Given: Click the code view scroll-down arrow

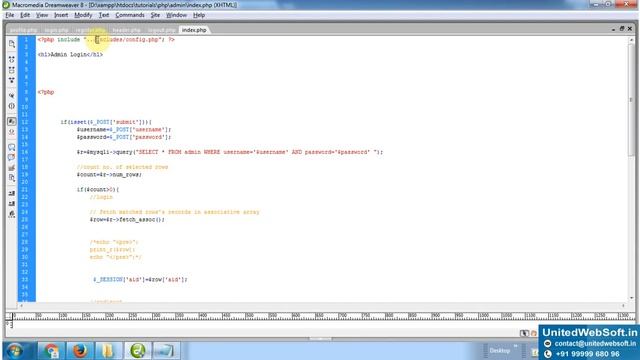Looking at the screenshot, I should 631,298.
